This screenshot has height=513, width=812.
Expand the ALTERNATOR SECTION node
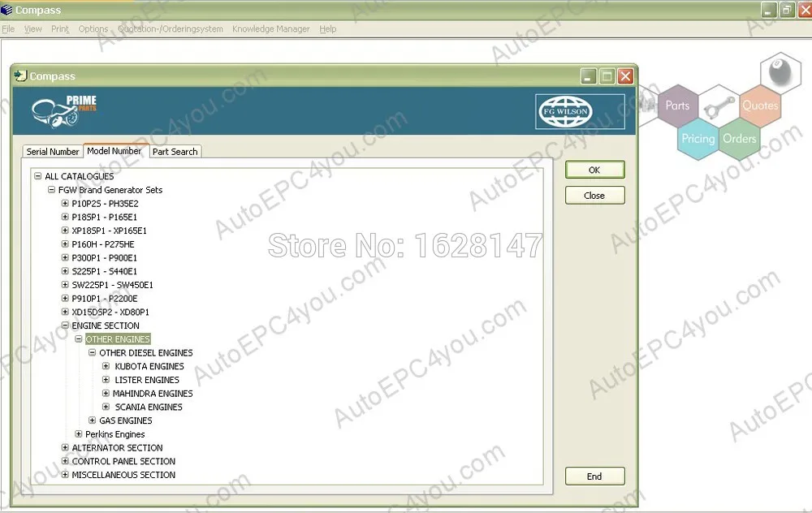(65, 447)
